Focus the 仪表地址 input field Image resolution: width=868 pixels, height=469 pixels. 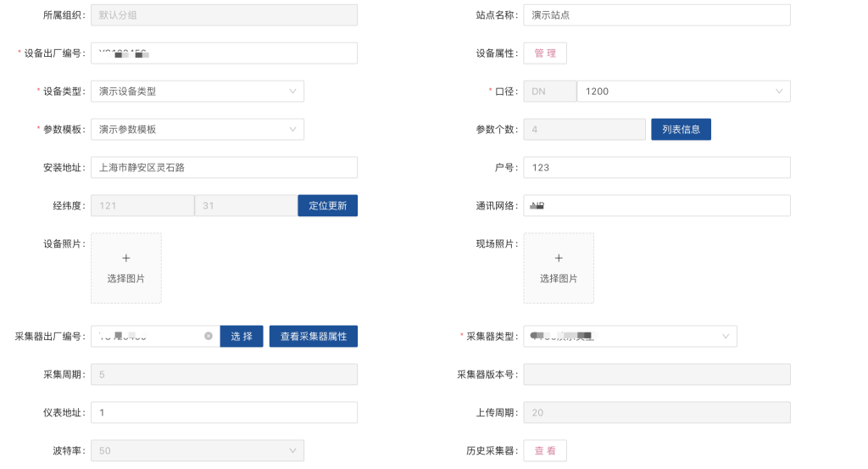click(x=224, y=413)
